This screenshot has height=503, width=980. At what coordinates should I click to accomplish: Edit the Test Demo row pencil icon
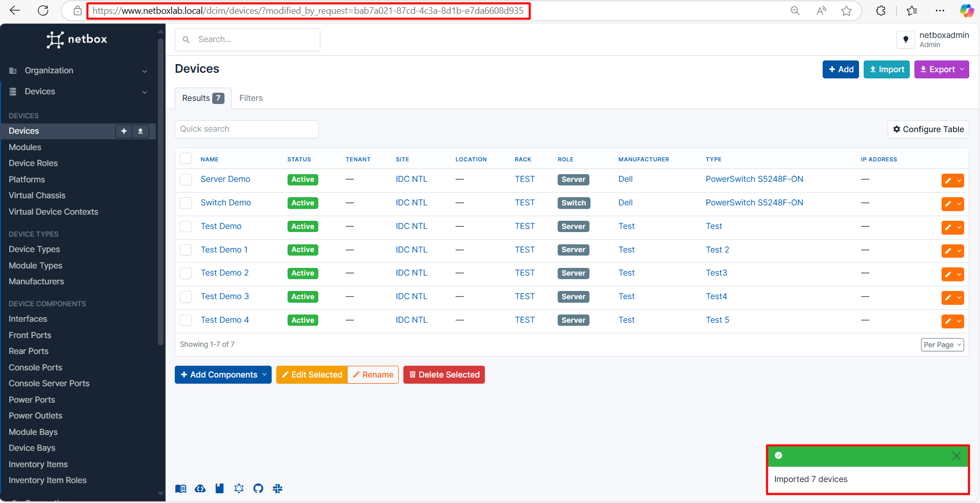[x=948, y=227]
